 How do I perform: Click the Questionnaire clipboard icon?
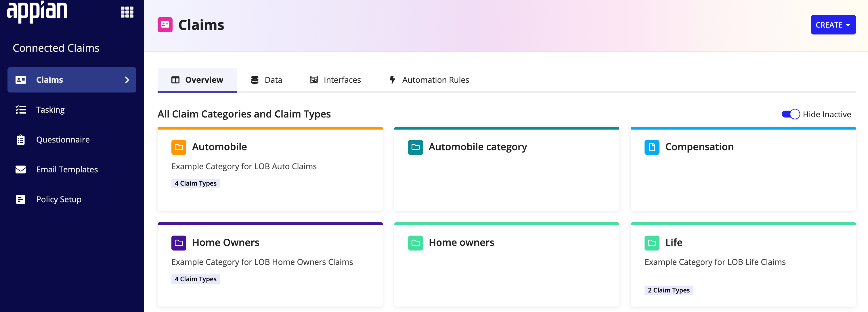21,140
